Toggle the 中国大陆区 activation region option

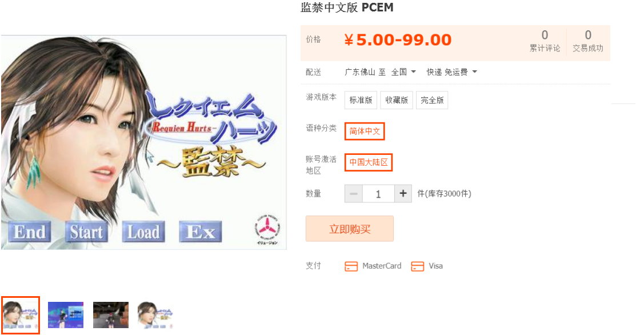tap(369, 162)
